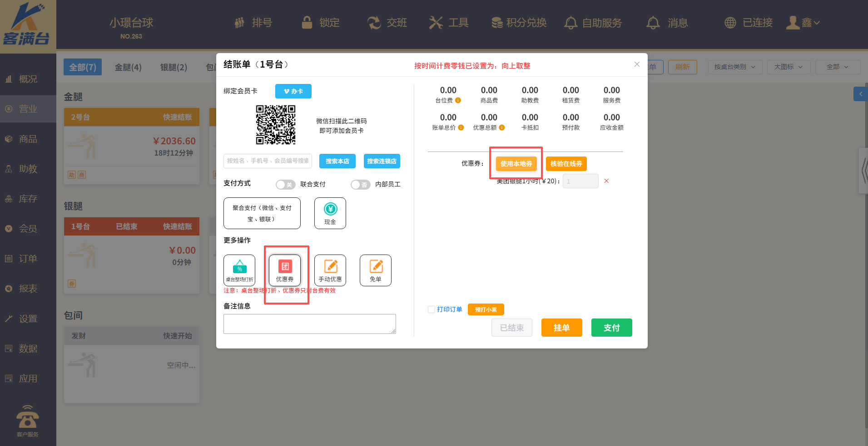Viewport: 868px width, 446px height.
Task: Remove the 美团银腿 coupon with red X
Action: tap(606, 181)
